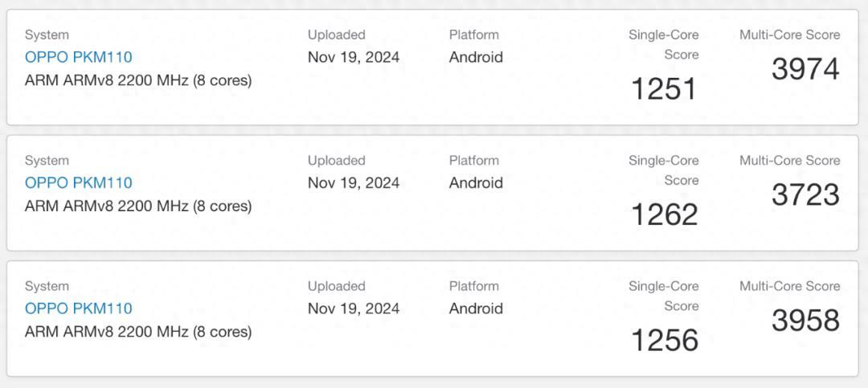
Task: Click the Android platform text in the 3958 result
Action: (x=476, y=308)
